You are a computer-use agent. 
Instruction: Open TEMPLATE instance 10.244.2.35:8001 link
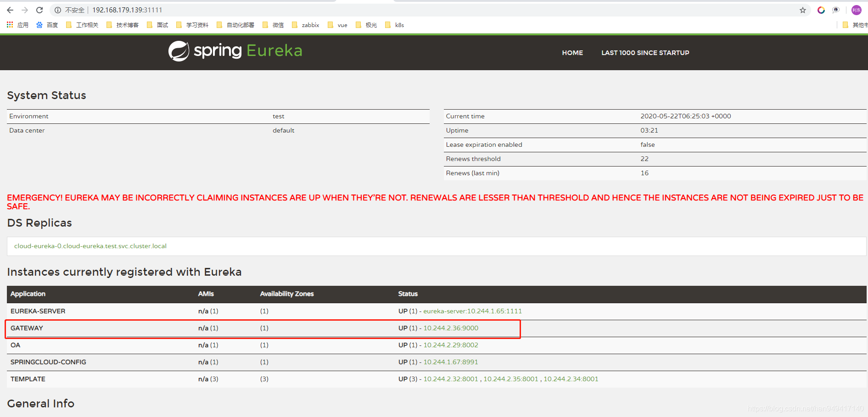[511, 379]
